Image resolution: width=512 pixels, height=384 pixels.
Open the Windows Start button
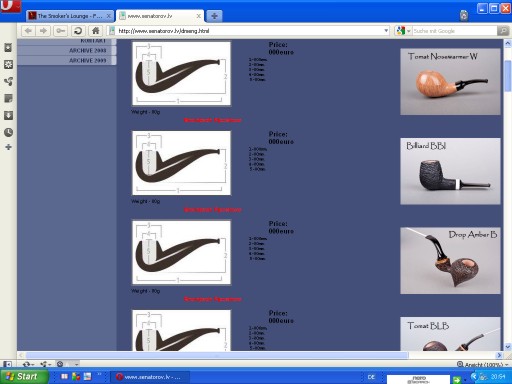point(23,377)
